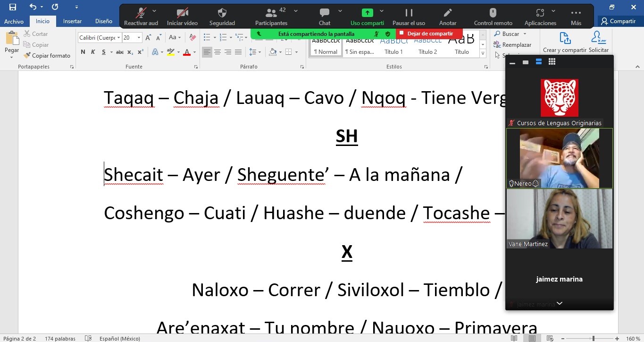This screenshot has height=342, width=644.
Task: Open the Archivo menu
Action: point(14,21)
